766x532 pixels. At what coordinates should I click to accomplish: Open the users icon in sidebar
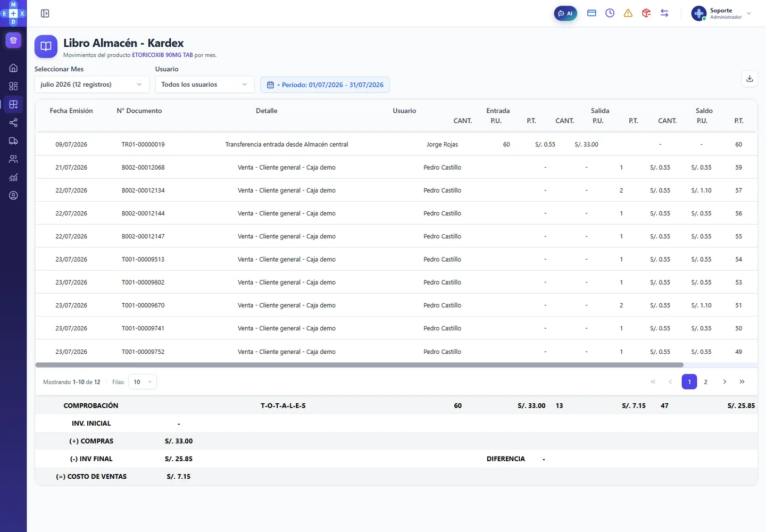(13, 159)
